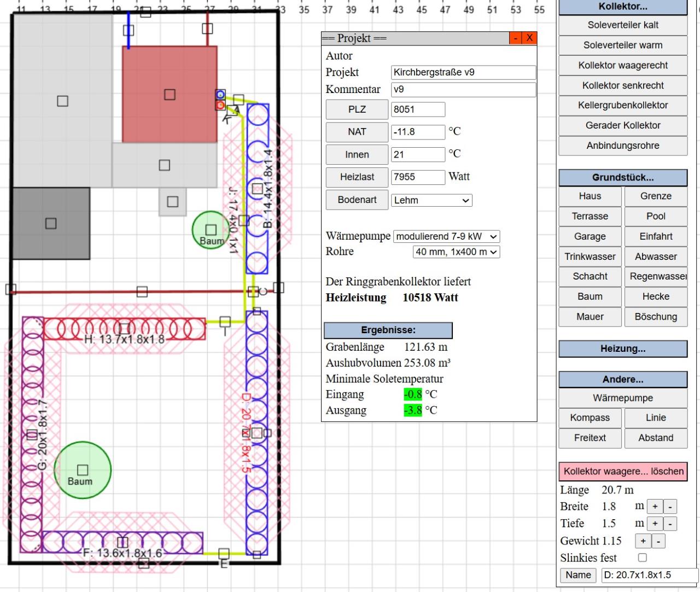
Task: Increase Breite with plus button
Action: pos(655,507)
